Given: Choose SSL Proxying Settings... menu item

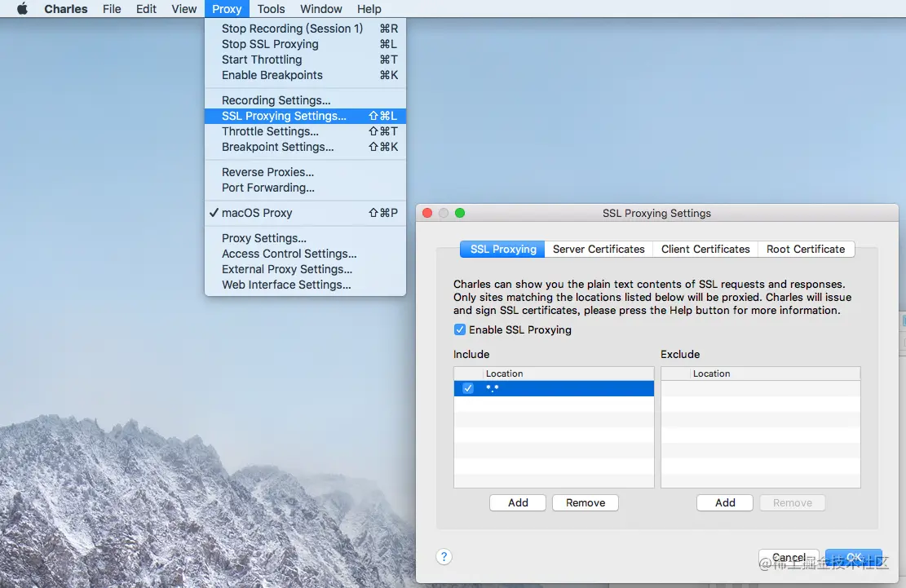Looking at the screenshot, I should 305,116.
